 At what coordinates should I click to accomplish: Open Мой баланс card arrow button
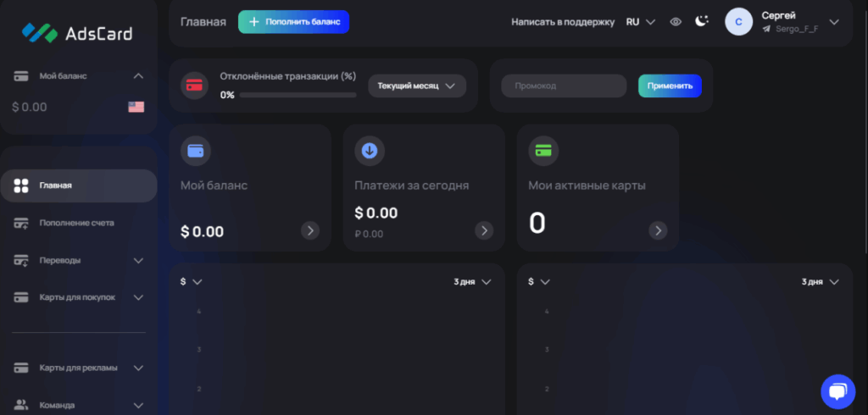(310, 230)
